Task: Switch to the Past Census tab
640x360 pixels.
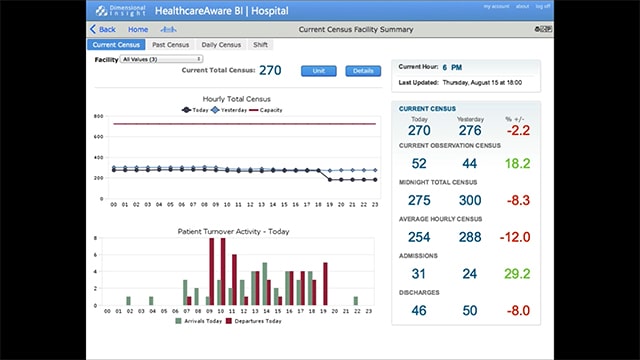Action: pyautogui.click(x=170, y=45)
